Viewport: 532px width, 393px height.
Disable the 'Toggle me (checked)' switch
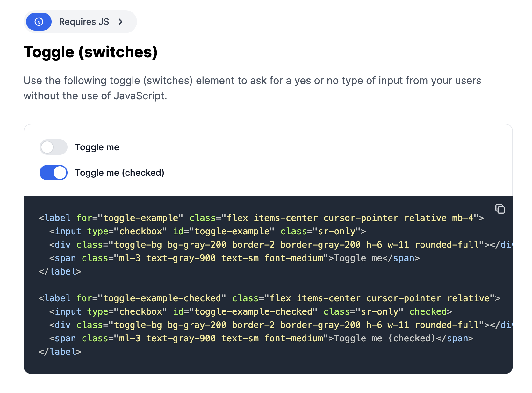(x=53, y=173)
